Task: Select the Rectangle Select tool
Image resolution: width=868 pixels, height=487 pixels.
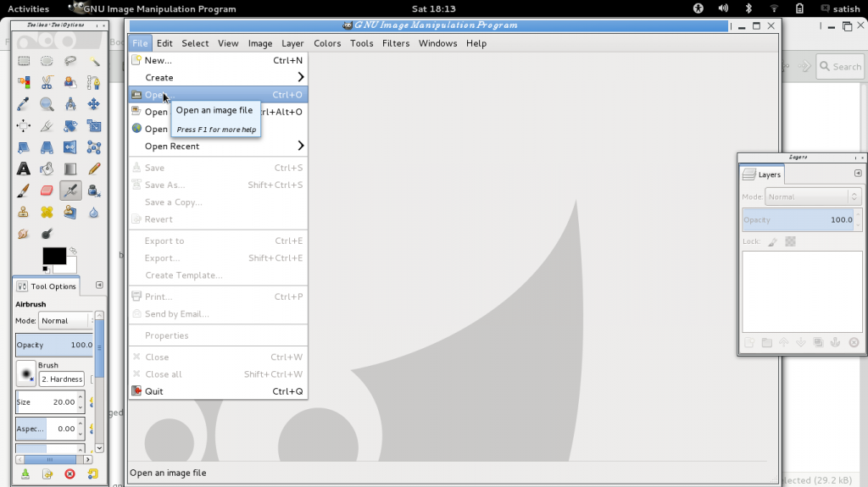Action: (x=23, y=61)
